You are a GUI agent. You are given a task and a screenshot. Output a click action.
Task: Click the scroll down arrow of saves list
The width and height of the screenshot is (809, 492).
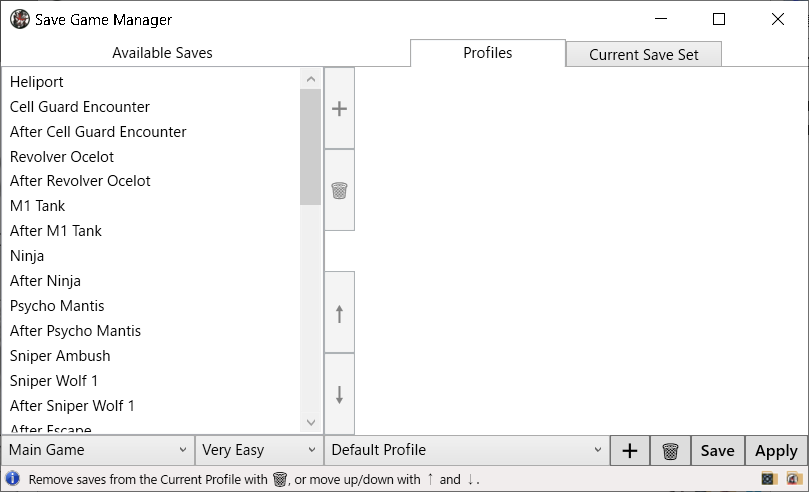(x=311, y=422)
